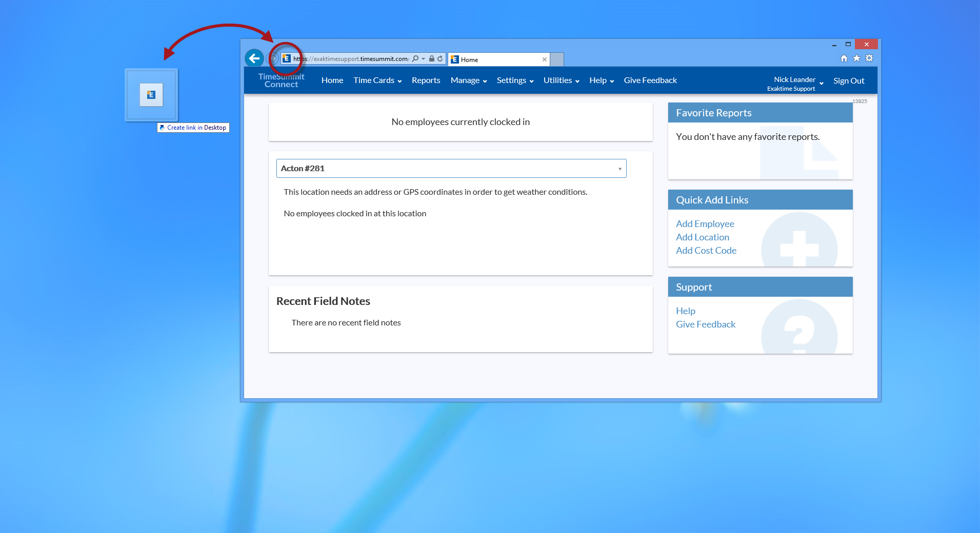
Task: Minimize the browser window
Action: [x=834, y=45]
